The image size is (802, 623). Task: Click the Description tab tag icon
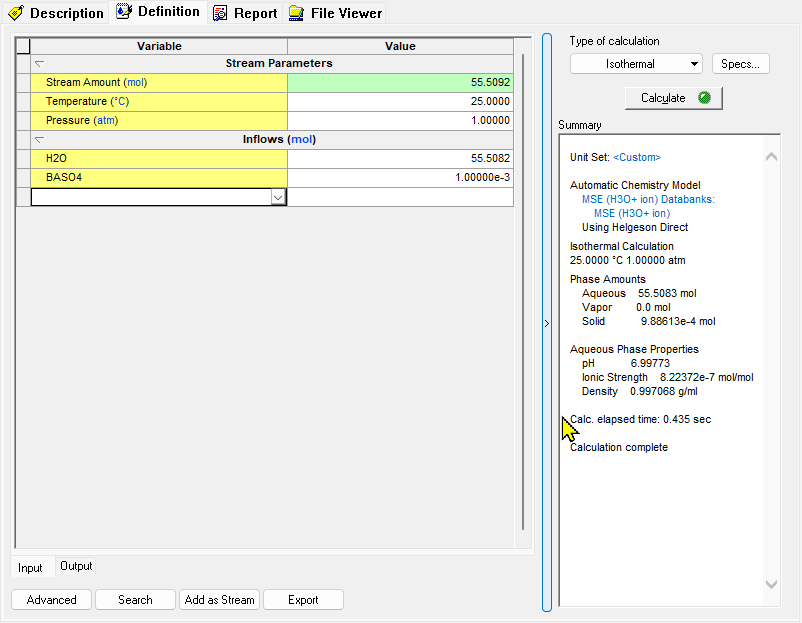16,13
